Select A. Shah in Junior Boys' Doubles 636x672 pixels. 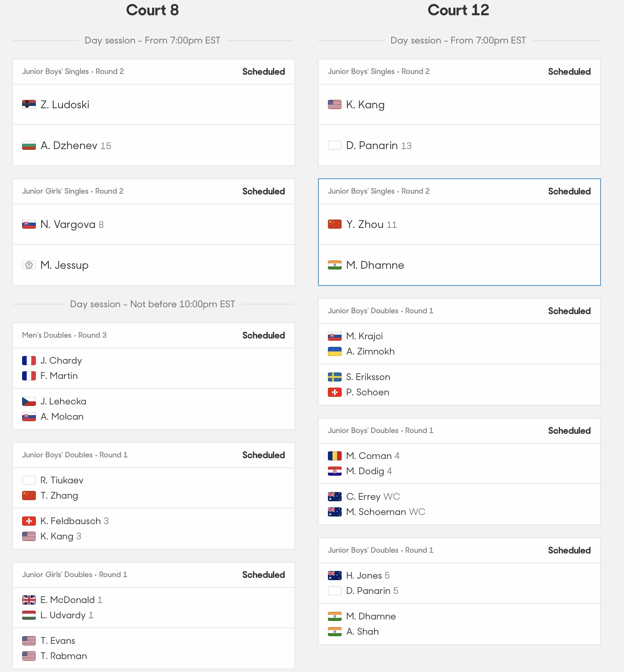tap(362, 632)
